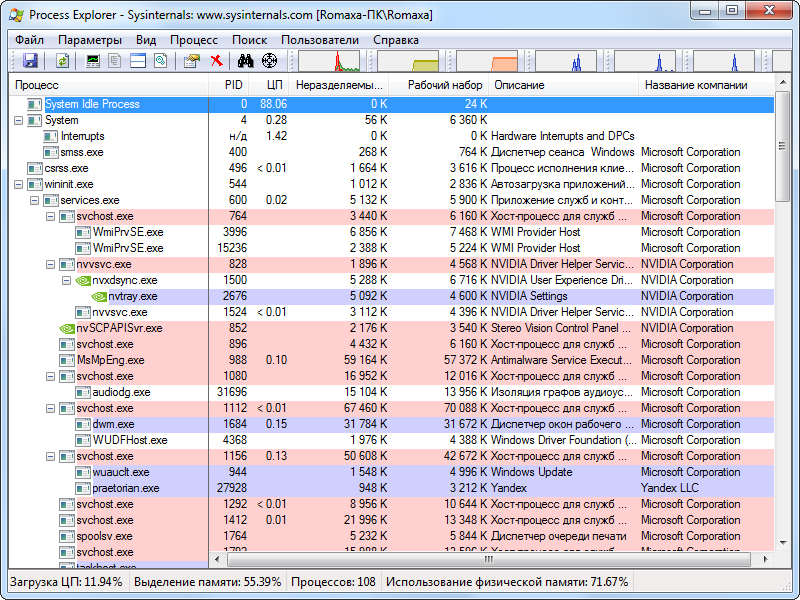The image size is (800, 600).
Task: Click the crosshair Find Window's Process icon
Action: tap(269, 61)
